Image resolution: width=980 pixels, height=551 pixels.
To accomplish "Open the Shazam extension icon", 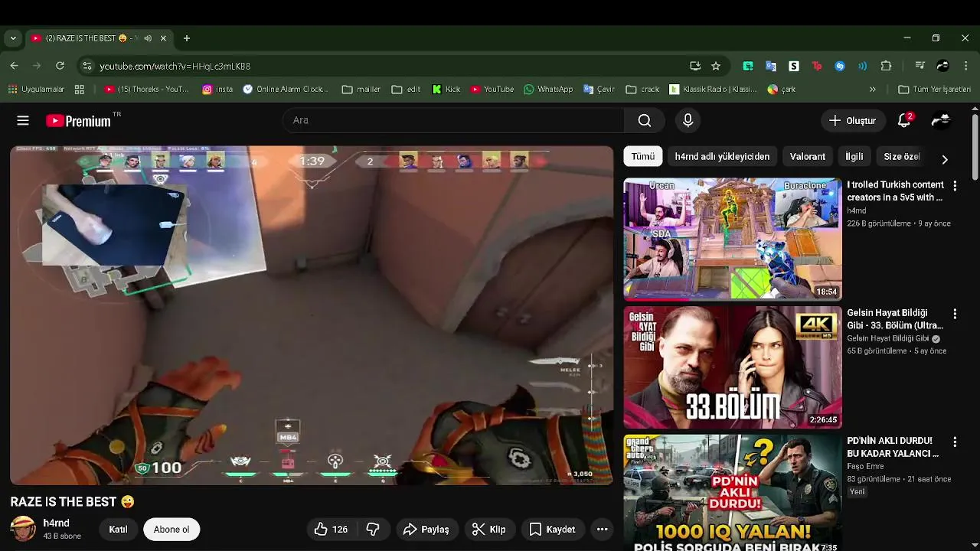I will (x=840, y=66).
